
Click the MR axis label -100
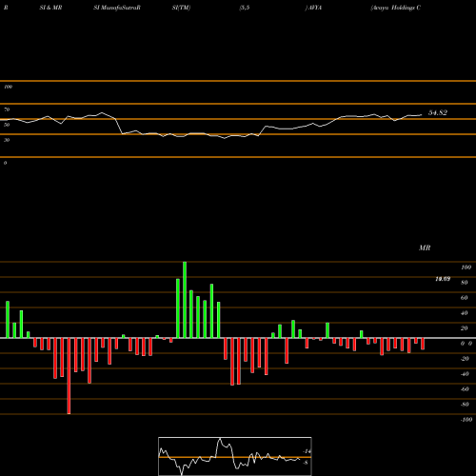tap(466, 420)
